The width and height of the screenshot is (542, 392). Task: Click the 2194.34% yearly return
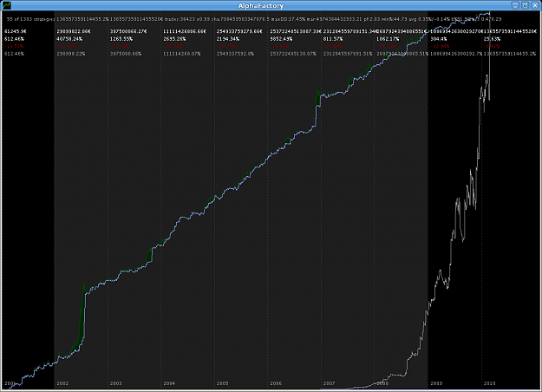(228, 39)
